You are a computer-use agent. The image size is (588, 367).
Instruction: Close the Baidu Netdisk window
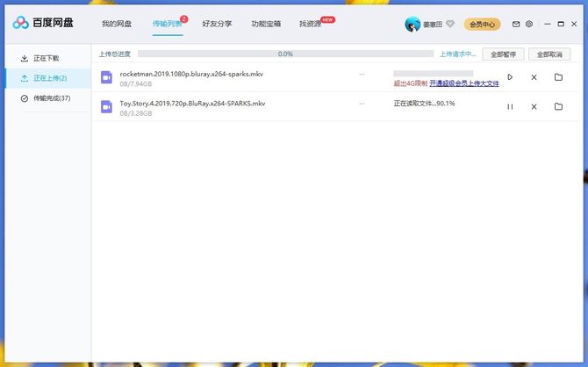(x=574, y=24)
